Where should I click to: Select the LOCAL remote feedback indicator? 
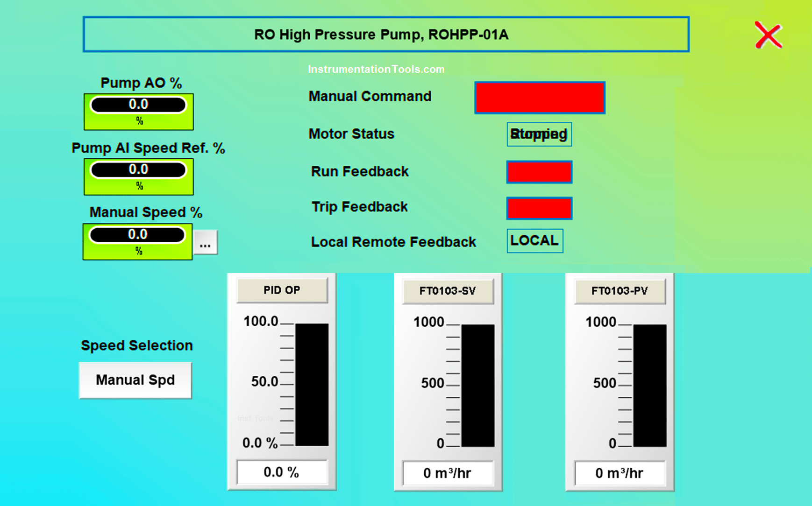[x=534, y=240]
